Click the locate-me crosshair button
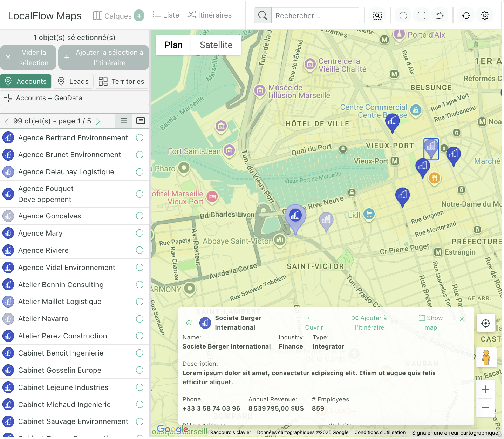 [x=485, y=323]
